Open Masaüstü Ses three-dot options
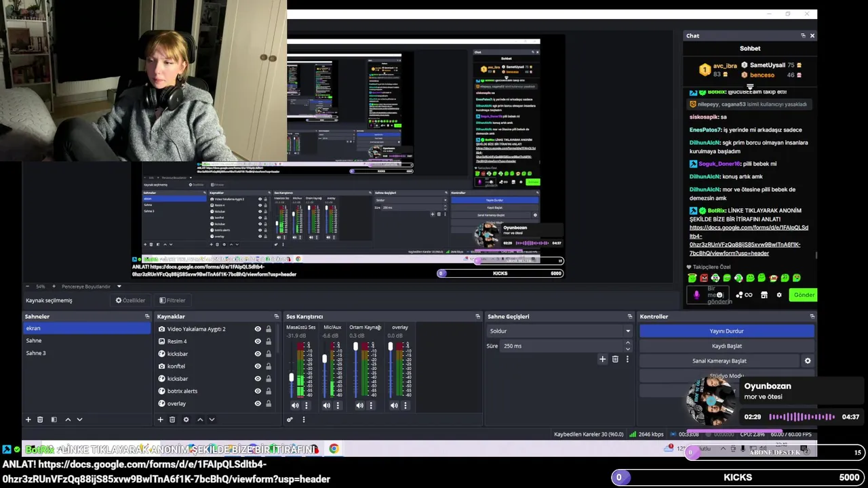 click(306, 405)
